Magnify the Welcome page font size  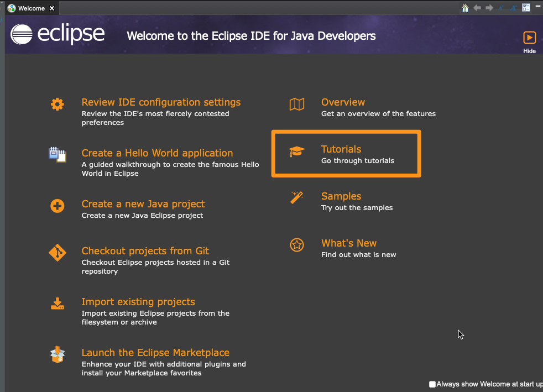click(x=514, y=8)
